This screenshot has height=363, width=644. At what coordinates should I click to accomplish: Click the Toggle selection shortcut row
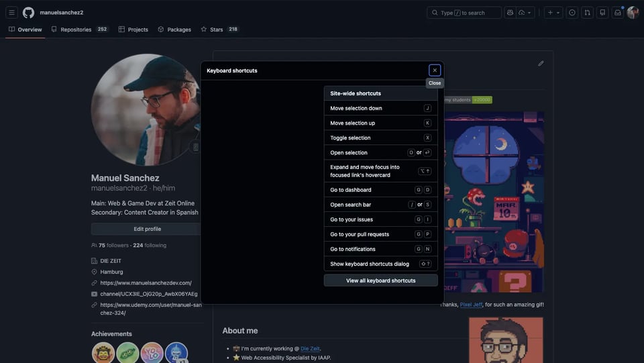(x=381, y=138)
